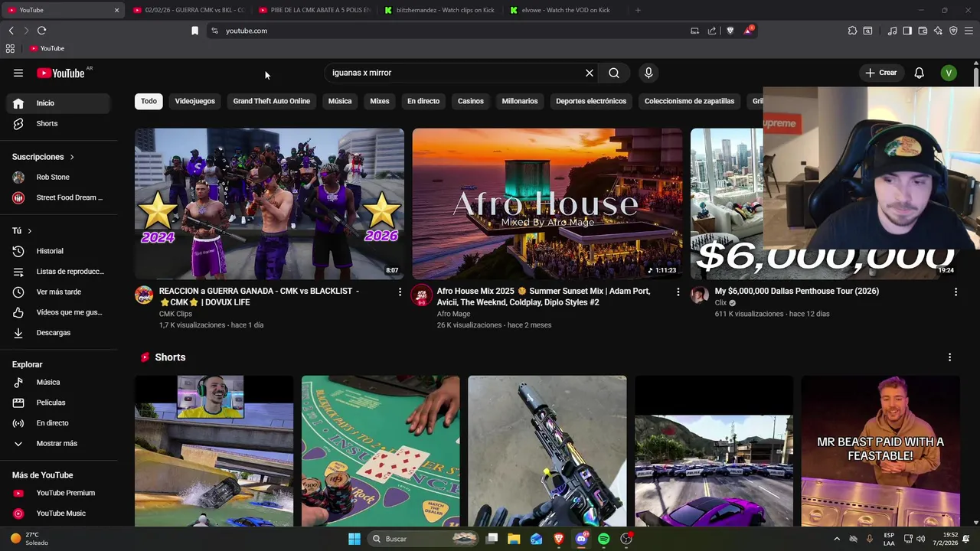Open the Afro Mage channel name
The image size is (980, 551).
pos(453,314)
